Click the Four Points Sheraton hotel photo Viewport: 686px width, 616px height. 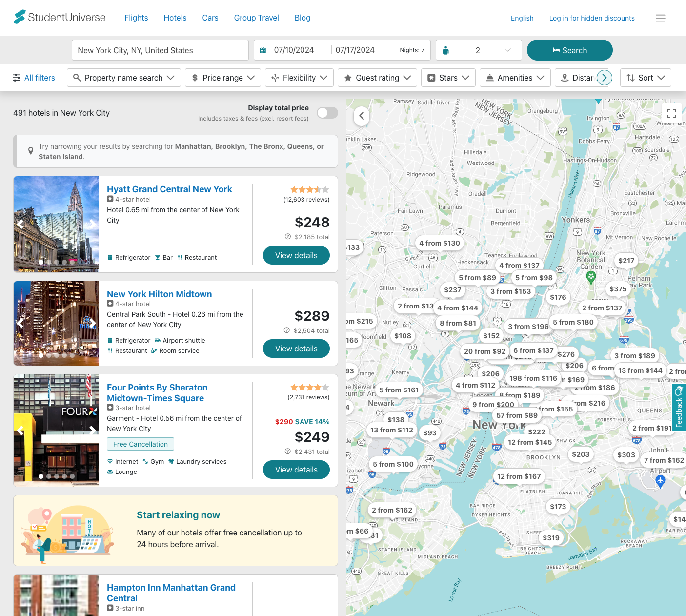click(56, 430)
